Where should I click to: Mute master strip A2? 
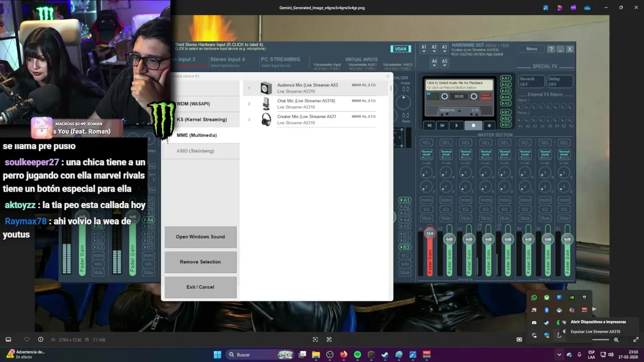tap(446, 218)
